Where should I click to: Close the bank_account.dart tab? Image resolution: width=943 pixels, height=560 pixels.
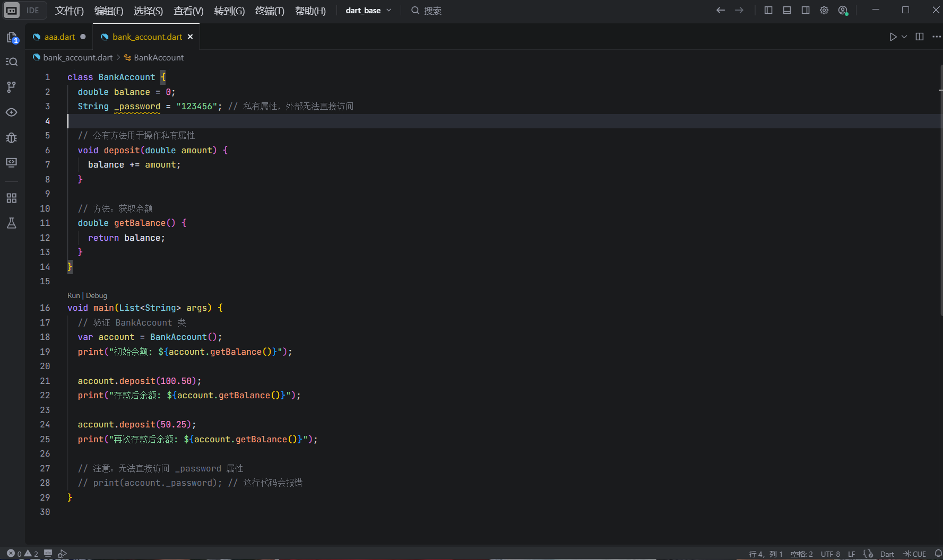tap(190, 37)
